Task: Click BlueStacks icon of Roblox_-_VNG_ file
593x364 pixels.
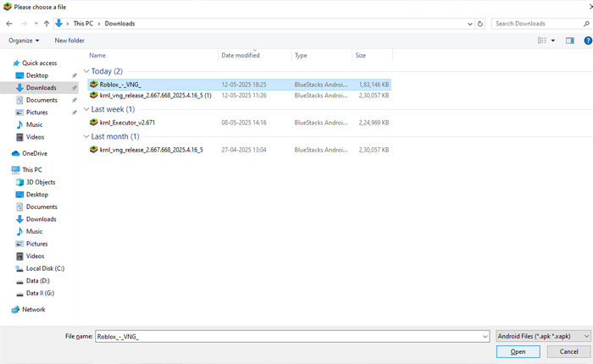Action: coord(93,85)
